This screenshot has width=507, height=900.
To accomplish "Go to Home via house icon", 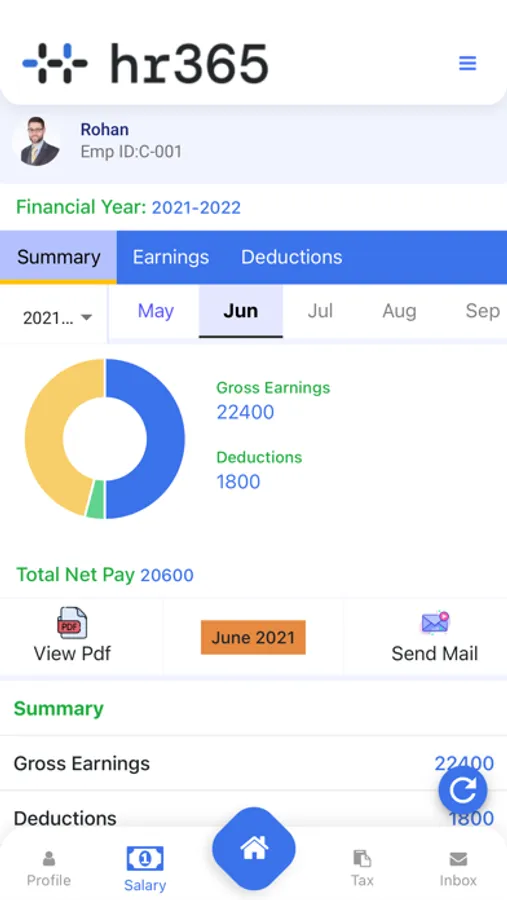I will pyautogui.click(x=254, y=848).
